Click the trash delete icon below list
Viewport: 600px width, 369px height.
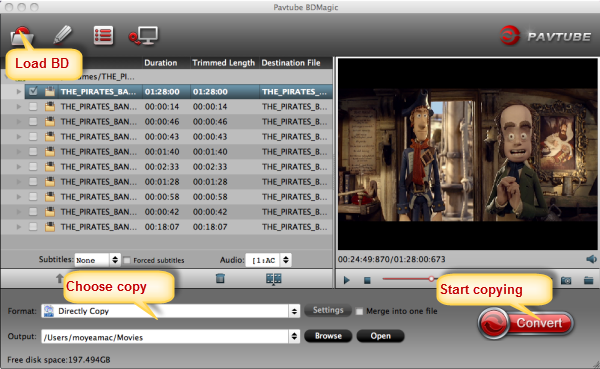pyautogui.click(x=220, y=278)
